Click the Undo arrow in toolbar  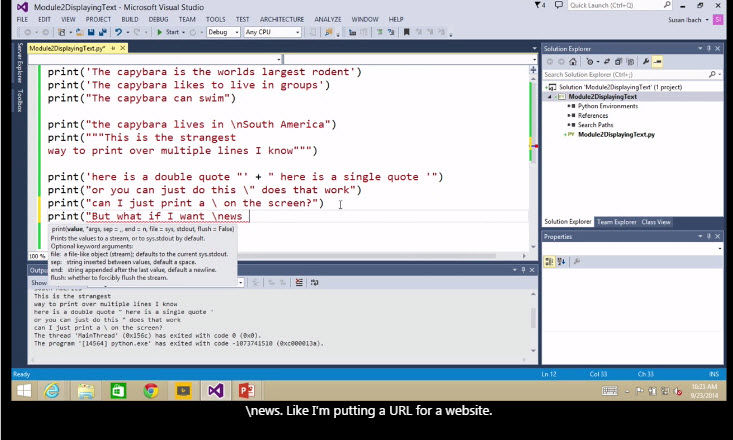(119, 32)
